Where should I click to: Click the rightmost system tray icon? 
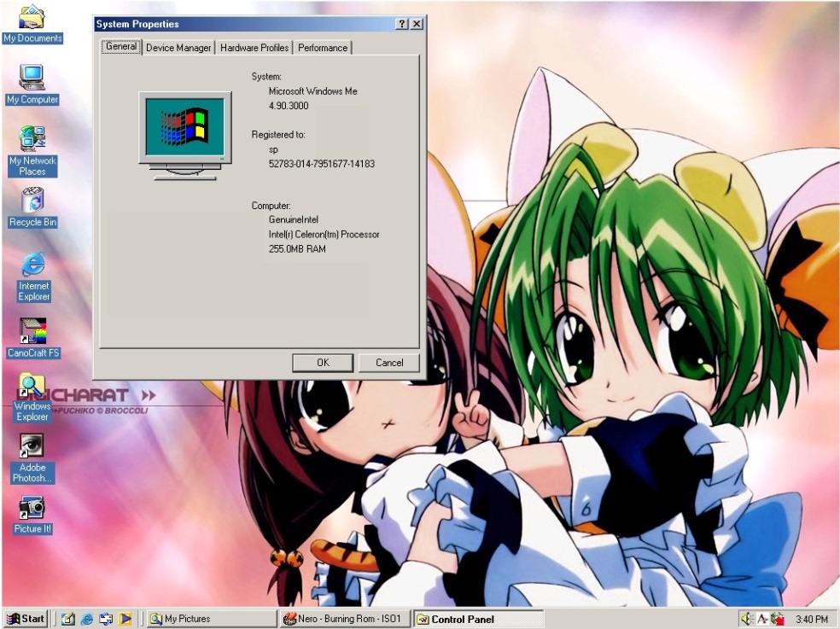[777, 619]
